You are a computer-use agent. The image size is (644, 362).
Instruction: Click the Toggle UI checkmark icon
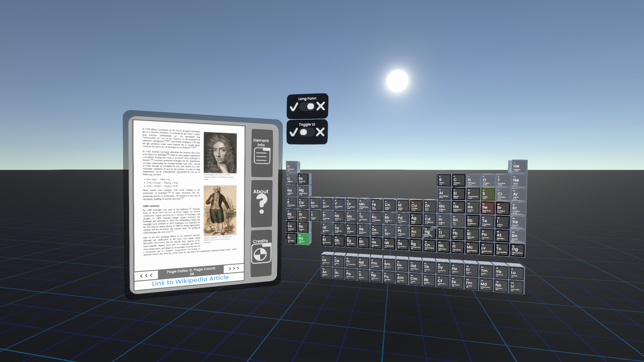click(x=293, y=132)
